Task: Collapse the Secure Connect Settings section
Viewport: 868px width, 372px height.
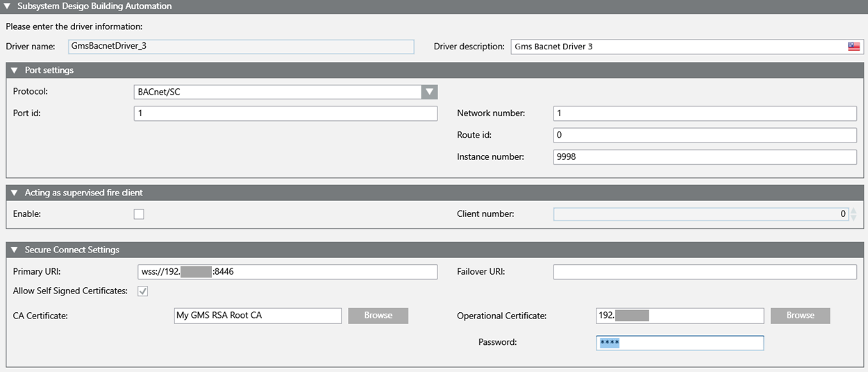Action: [15, 250]
